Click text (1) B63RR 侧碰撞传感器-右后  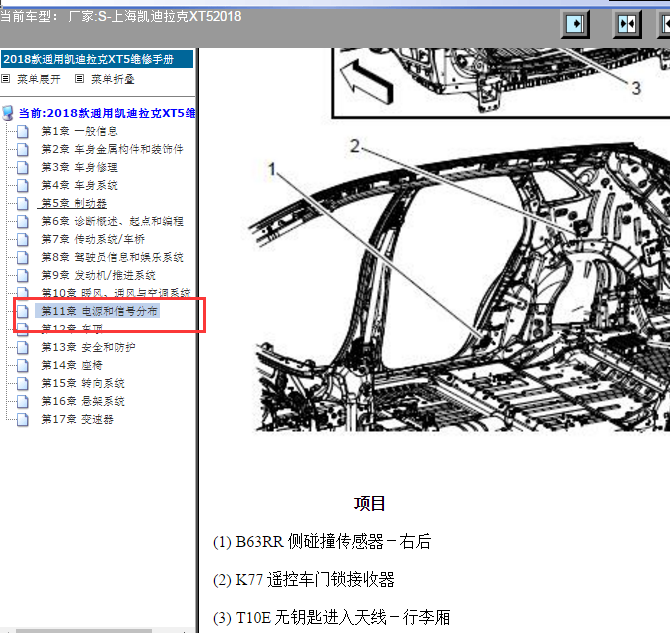(x=322, y=542)
